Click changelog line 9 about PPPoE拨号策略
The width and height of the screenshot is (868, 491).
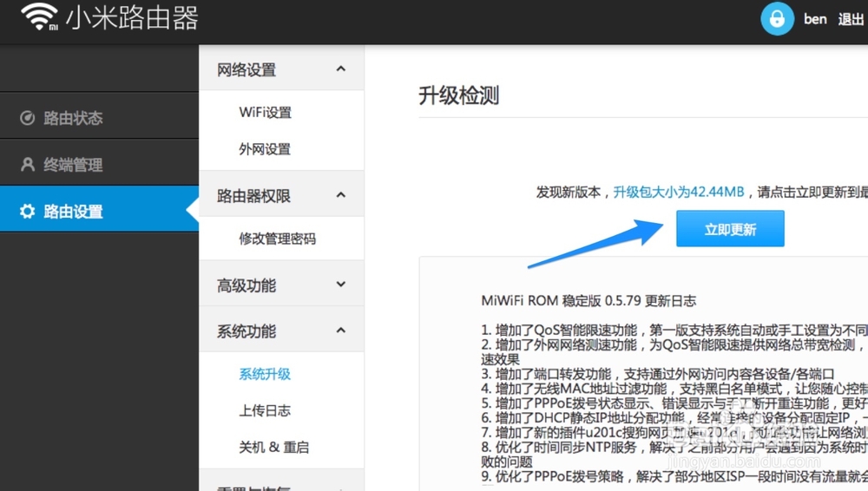coord(674,476)
